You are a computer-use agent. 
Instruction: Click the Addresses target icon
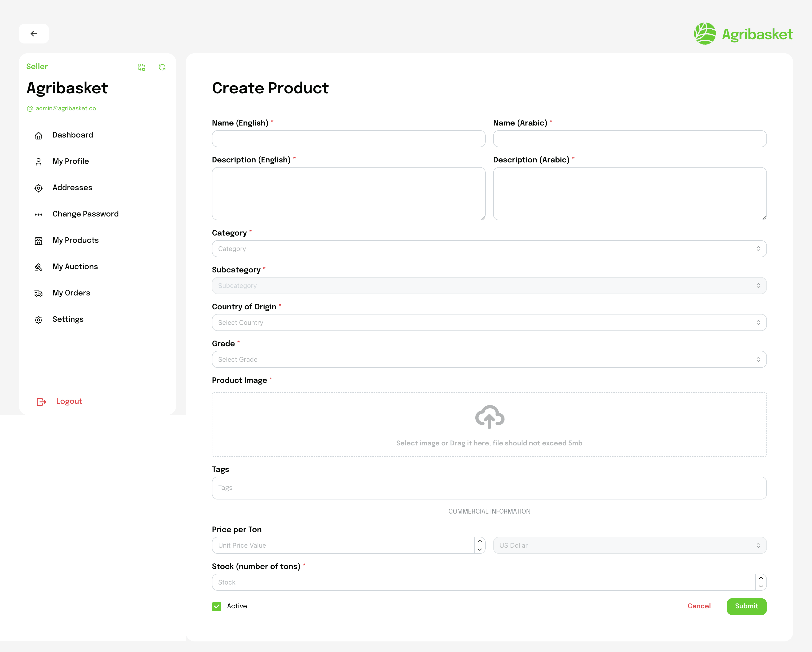coord(39,188)
